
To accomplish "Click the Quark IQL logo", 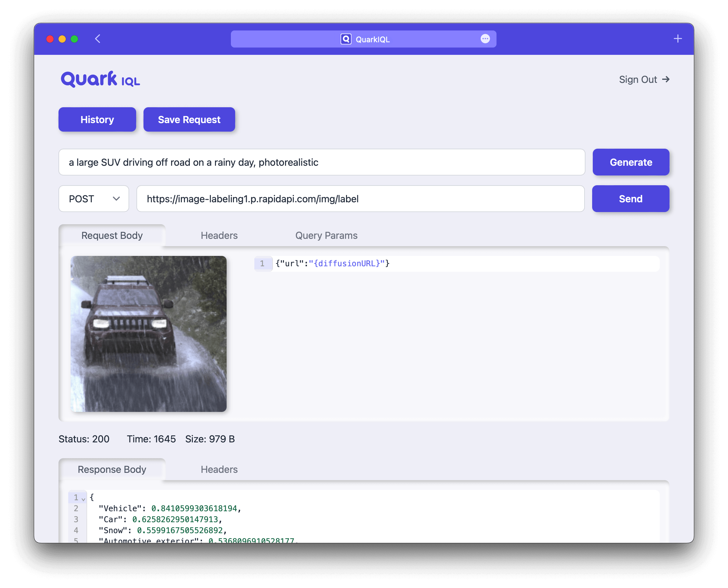I will coord(100,79).
